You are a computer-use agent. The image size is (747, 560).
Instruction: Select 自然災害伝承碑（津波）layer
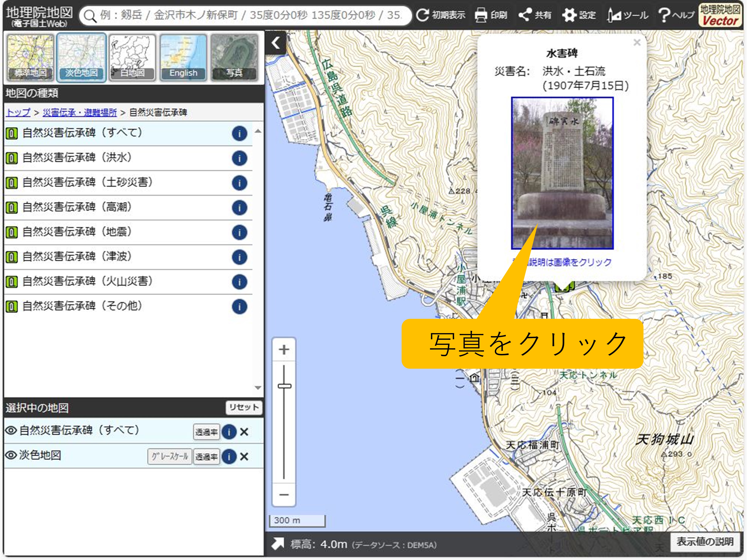click(128, 257)
